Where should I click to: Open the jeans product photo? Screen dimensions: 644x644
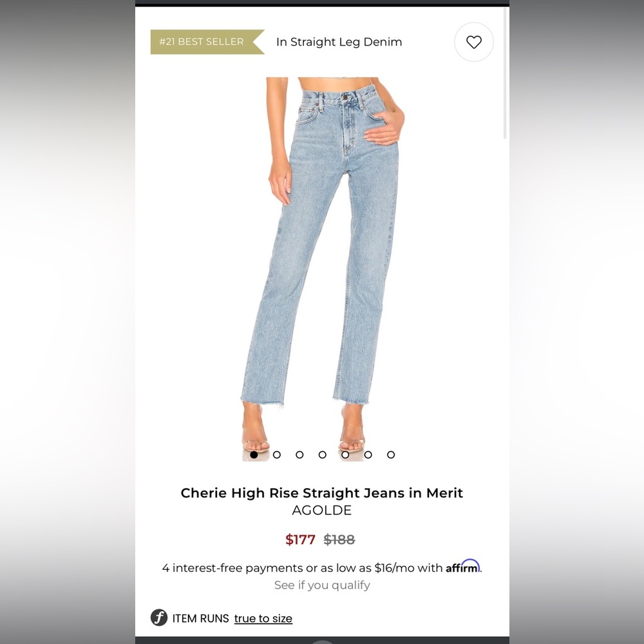[323, 263]
